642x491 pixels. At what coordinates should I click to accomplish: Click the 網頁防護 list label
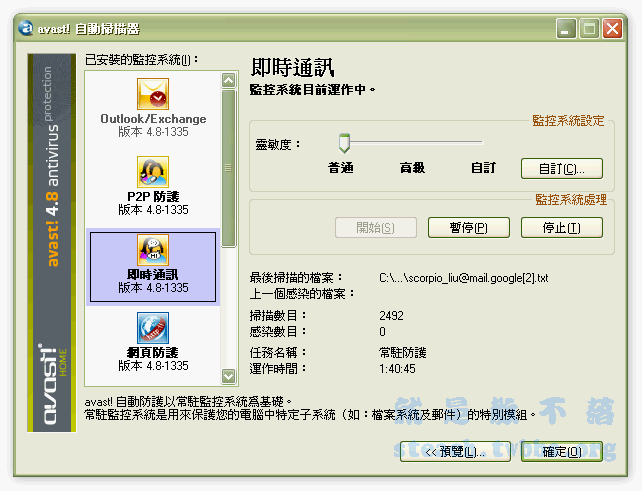(x=153, y=353)
